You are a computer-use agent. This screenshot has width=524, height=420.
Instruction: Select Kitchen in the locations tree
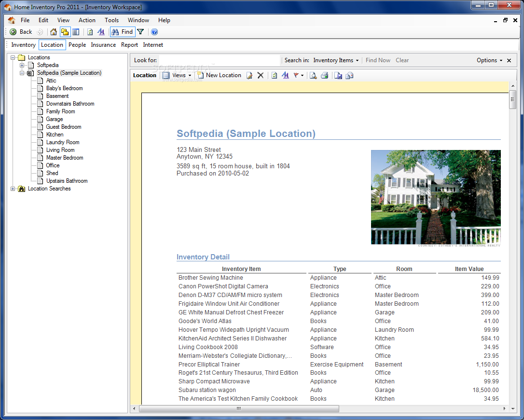pos(55,135)
